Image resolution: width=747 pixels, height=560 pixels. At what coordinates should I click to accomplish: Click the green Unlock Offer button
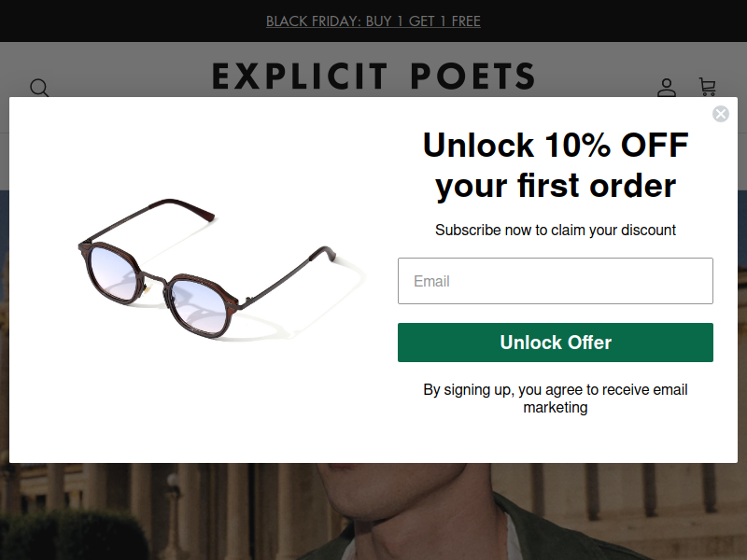click(555, 343)
